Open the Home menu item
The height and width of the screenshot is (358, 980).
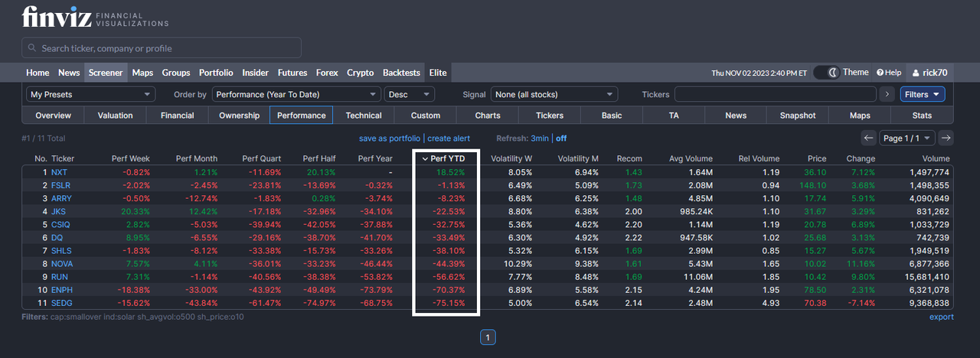(38, 73)
